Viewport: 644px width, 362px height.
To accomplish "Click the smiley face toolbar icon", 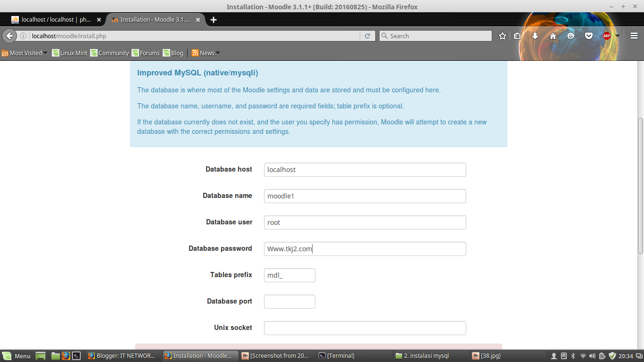I will coord(571,36).
